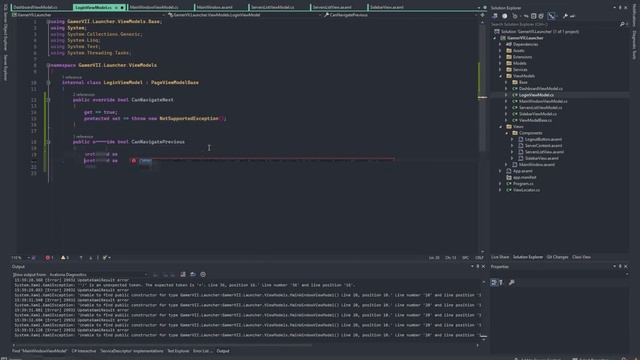Select ServersListViewModel.cs in Solution Explorer

pyautogui.click(x=540, y=108)
